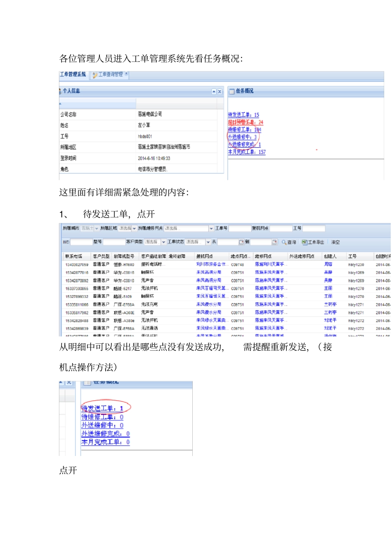Image resolution: width=392 pixels, height=555 pixels.
Task: Focus the 接机网点 filter input field
Action: [x=281, y=229]
